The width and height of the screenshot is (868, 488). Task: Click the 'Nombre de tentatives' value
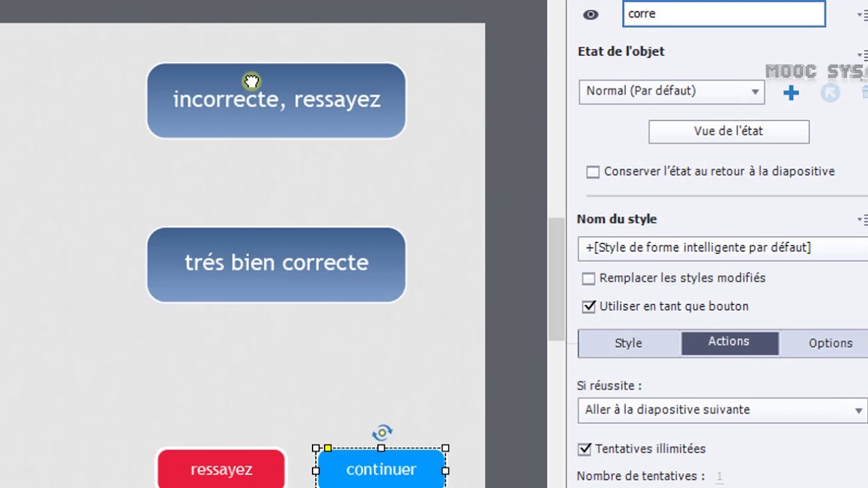point(719,476)
